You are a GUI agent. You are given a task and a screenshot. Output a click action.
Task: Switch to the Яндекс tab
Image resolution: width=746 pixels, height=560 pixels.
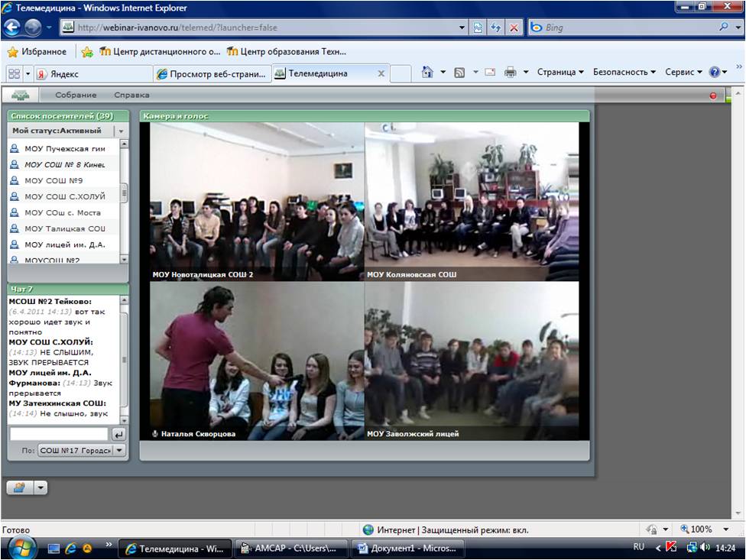pyautogui.click(x=92, y=73)
